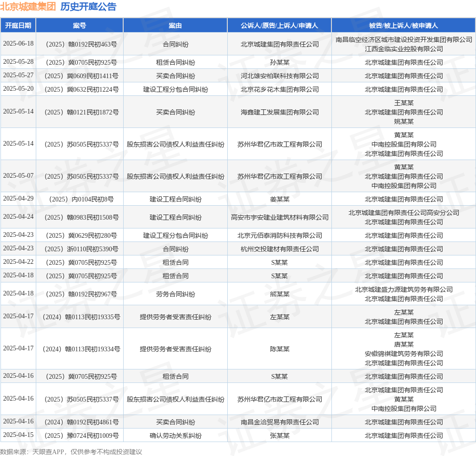Click plaintiff '北京花乡花木集团有限公司'
Viewport: 476px width, 456px height.
(x=279, y=90)
